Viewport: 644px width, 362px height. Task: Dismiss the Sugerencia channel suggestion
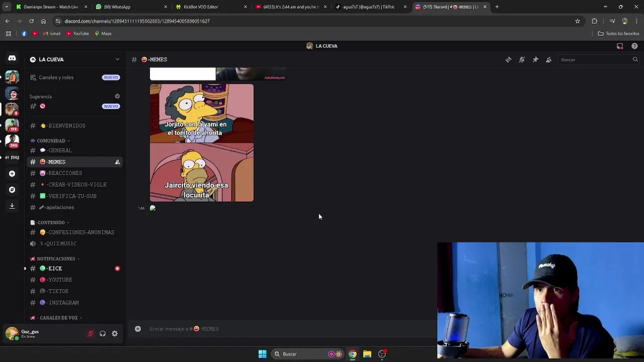pos(117,96)
